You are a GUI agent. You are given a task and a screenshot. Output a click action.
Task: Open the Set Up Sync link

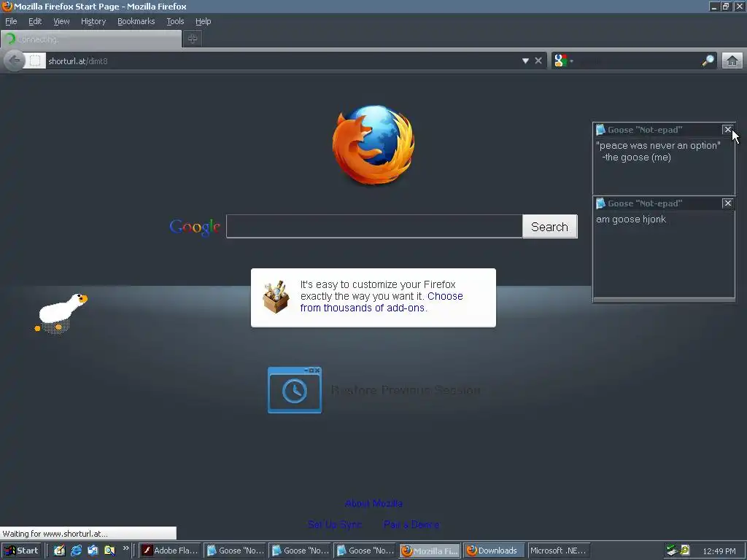click(x=335, y=524)
